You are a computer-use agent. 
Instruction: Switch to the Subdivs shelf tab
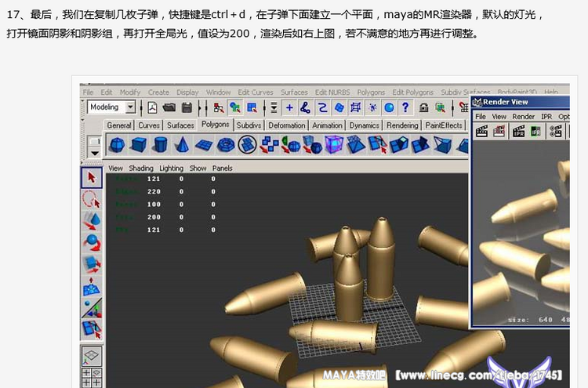click(x=249, y=125)
